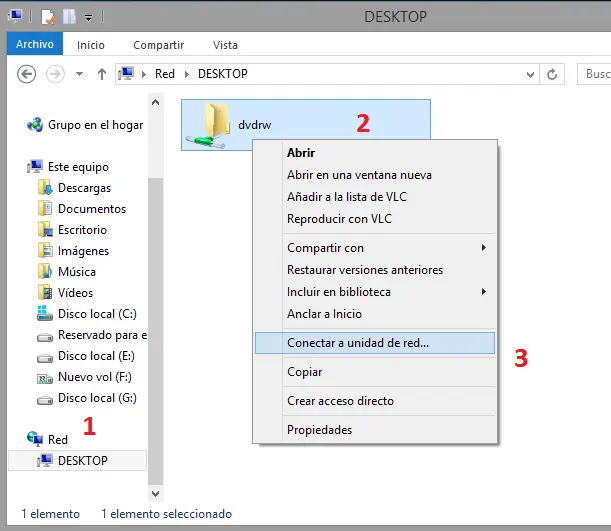Click the Nuevo vol (F:) drive icon
Screen dimensions: 611x531
(45, 379)
